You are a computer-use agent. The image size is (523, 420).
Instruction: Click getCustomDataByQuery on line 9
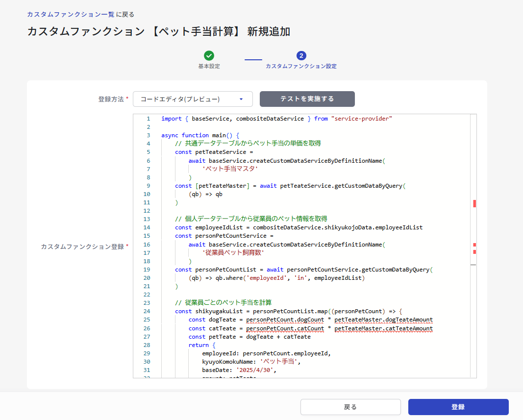pyautogui.click(x=368, y=186)
